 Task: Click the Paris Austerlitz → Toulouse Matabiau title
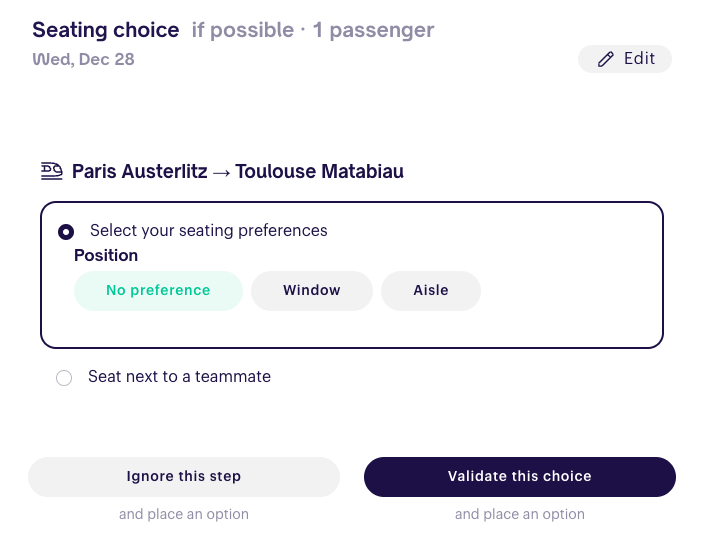[238, 172]
